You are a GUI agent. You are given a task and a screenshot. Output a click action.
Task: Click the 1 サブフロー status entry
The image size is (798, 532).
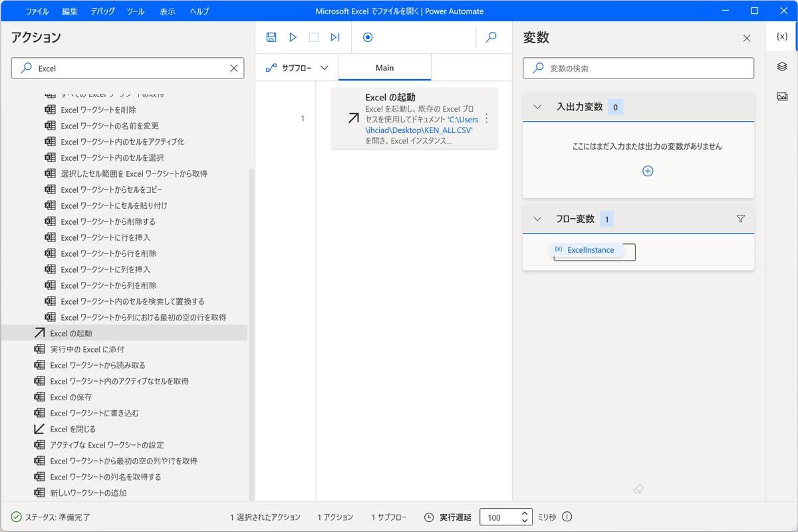point(389,517)
